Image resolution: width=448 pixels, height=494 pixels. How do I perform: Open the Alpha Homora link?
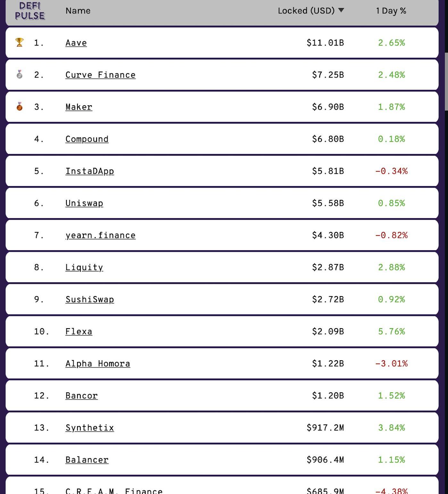coord(98,364)
